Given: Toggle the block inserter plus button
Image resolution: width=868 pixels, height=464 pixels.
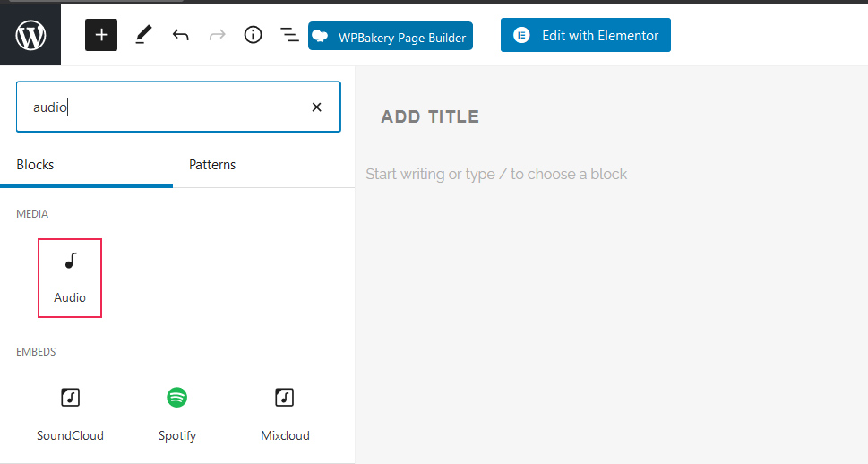Looking at the screenshot, I should click(x=101, y=35).
